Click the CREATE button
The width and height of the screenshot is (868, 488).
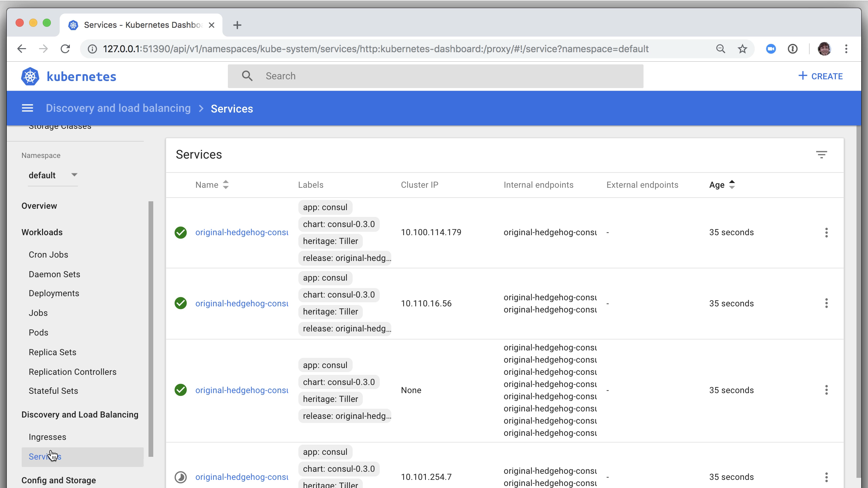(821, 76)
